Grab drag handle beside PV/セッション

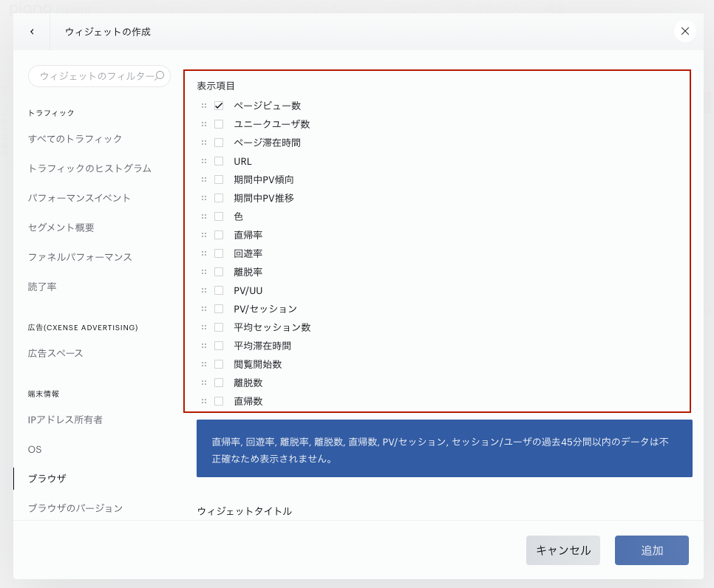[x=204, y=309]
